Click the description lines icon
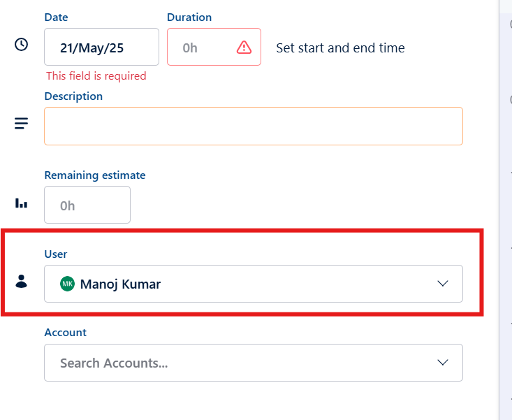 point(22,124)
